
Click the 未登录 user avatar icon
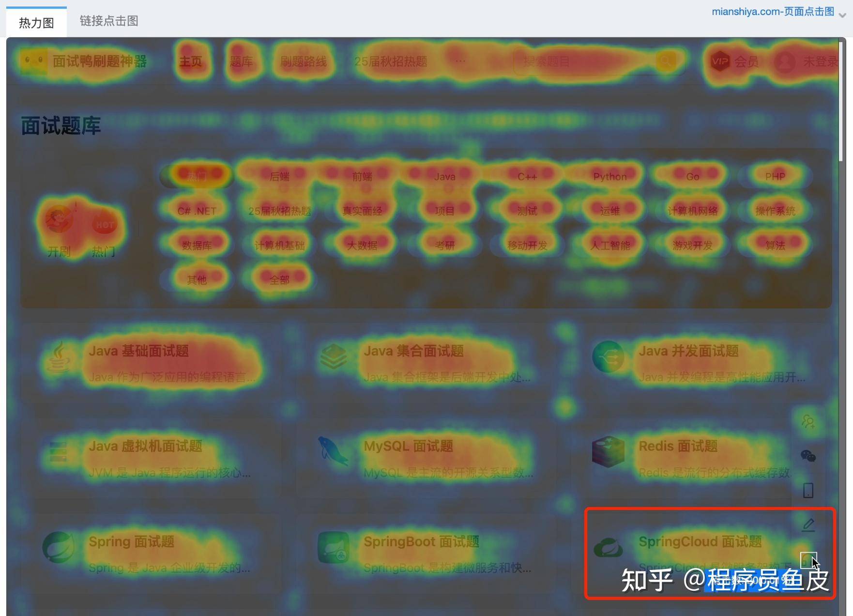click(785, 62)
